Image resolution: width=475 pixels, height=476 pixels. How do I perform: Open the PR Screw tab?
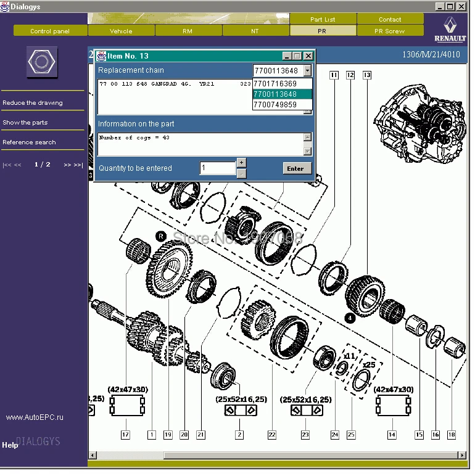click(390, 31)
